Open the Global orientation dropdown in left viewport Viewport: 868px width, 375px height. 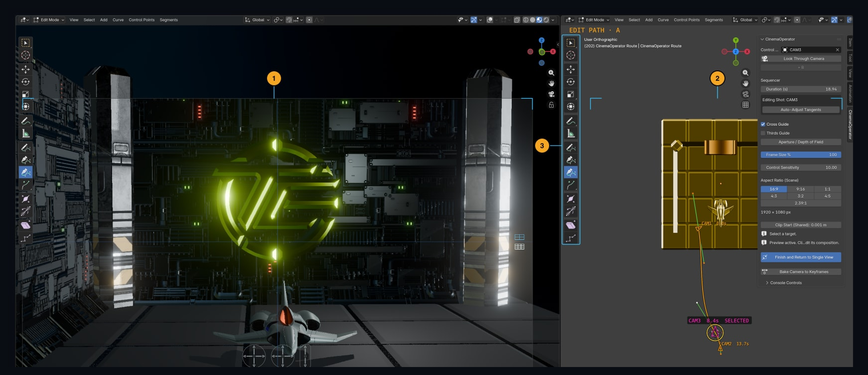click(x=257, y=20)
